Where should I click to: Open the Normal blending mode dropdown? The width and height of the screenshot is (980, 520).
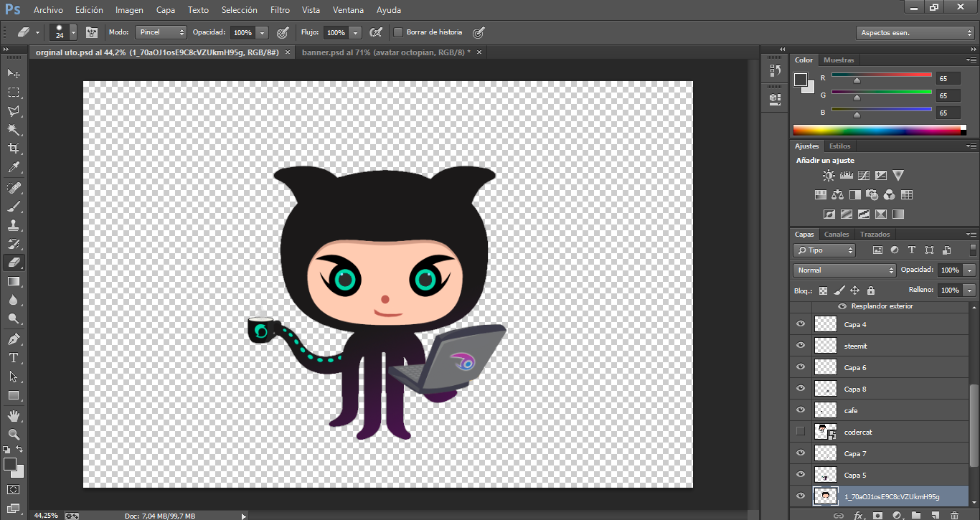tap(844, 270)
